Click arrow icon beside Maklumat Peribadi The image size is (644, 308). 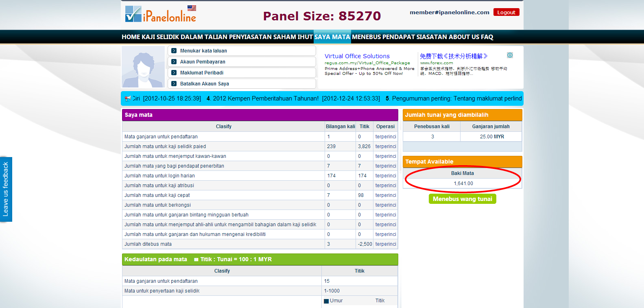(x=174, y=73)
